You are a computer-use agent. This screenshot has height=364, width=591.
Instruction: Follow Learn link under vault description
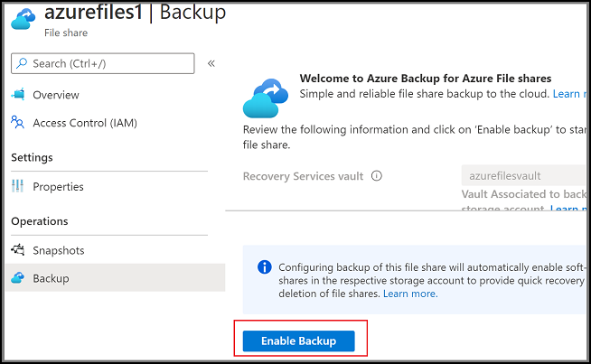pos(568,209)
